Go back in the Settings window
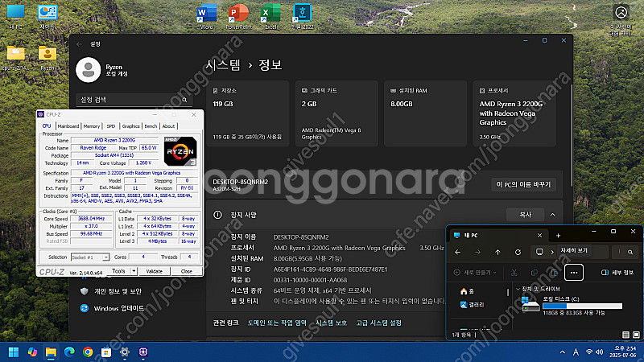 pos(79,44)
